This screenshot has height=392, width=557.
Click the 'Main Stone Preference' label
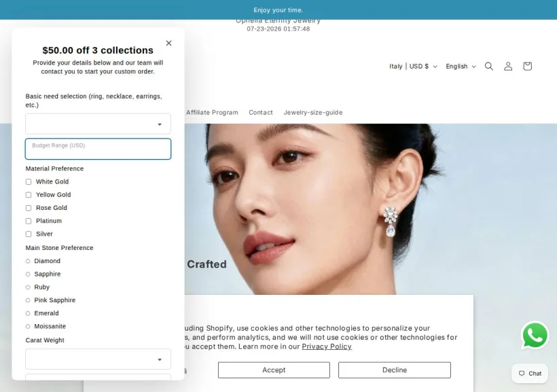coord(59,248)
